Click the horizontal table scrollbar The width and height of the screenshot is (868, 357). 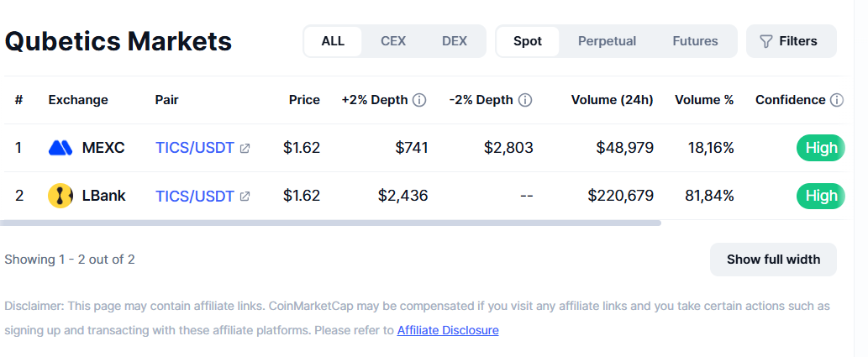[x=330, y=223]
